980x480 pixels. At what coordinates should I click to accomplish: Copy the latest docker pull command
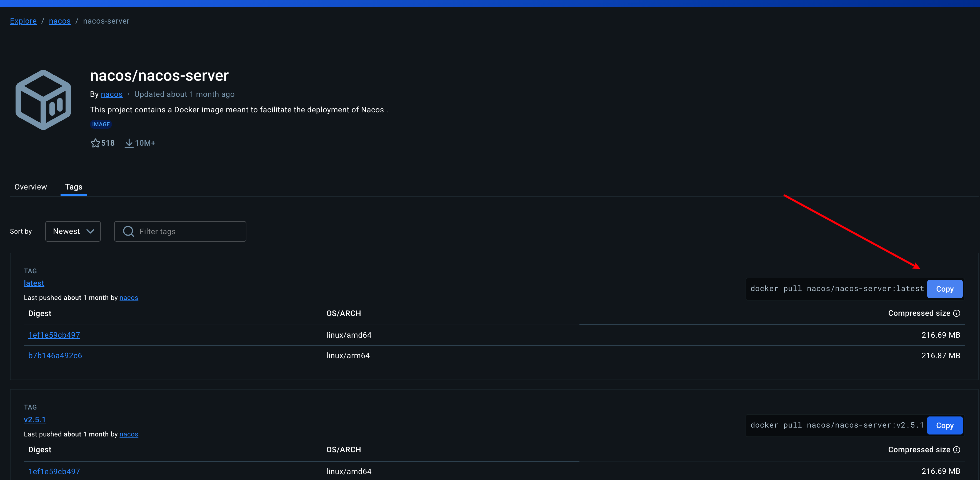tap(944, 289)
